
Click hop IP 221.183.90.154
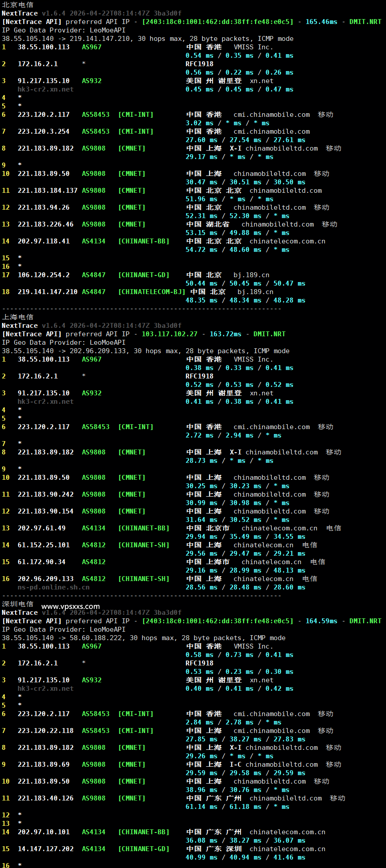click(46, 511)
